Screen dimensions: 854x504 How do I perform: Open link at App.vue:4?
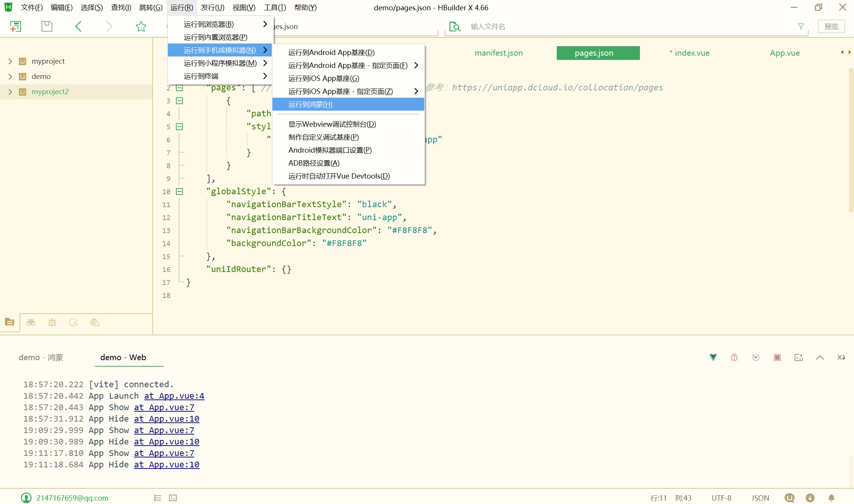click(x=174, y=396)
